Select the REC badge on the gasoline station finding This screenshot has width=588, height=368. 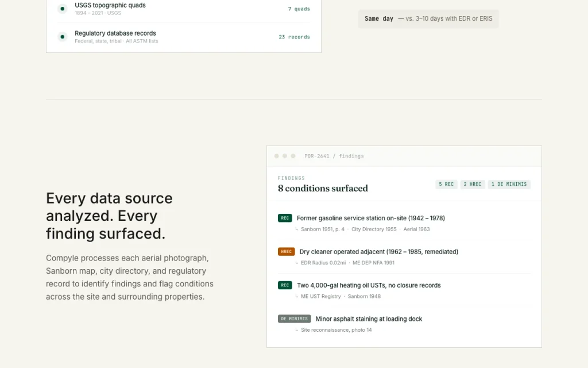[285, 218]
